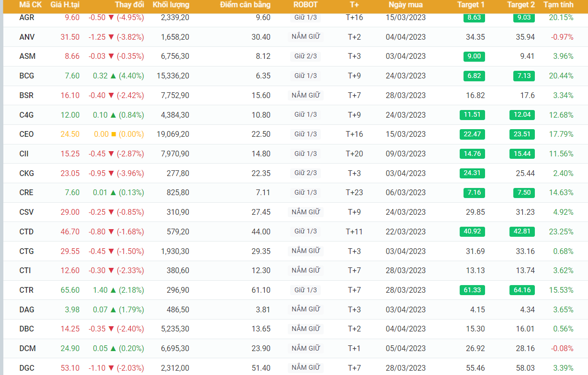
Task: Click the green 64.16 Target 2 badge
Action: pyautogui.click(x=522, y=290)
